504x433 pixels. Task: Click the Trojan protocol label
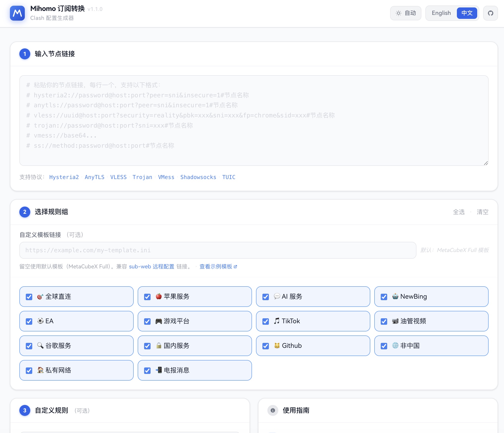142,177
